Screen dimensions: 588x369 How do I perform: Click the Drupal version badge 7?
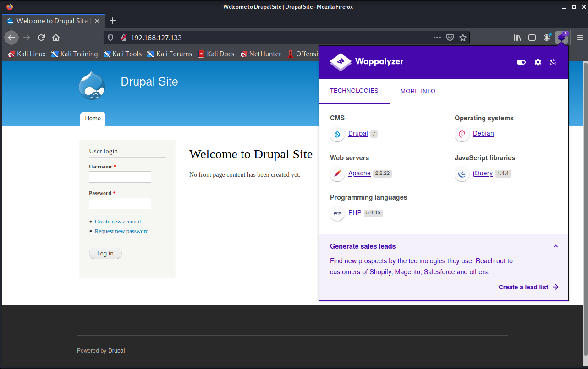point(374,134)
